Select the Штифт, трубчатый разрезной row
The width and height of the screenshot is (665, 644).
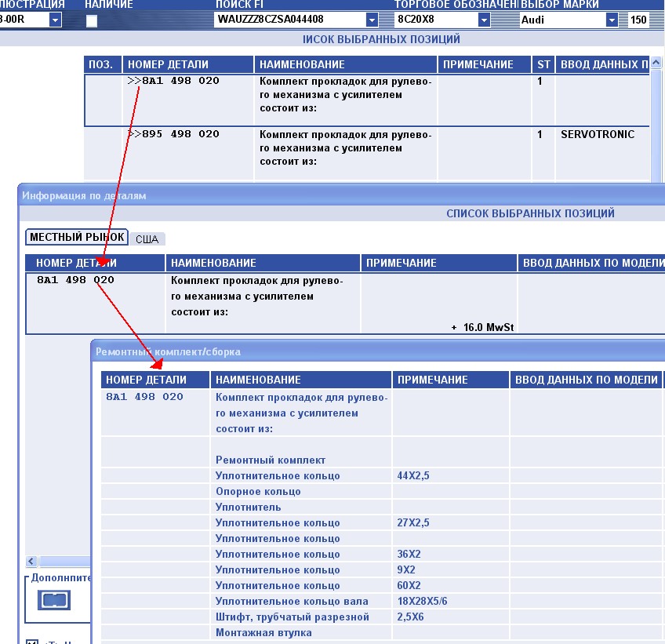[381, 617]
